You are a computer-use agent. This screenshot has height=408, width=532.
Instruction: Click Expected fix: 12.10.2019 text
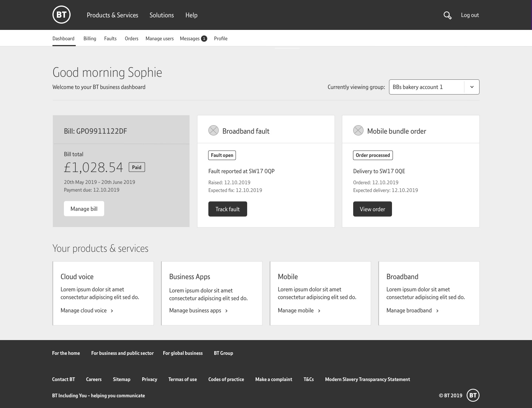(235, 190)
